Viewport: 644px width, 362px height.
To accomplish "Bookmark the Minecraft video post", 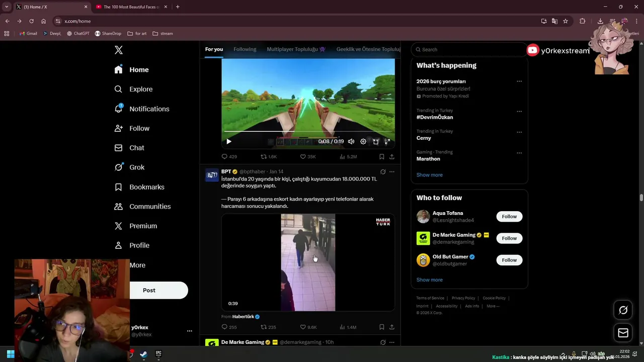I will [382, 157].
